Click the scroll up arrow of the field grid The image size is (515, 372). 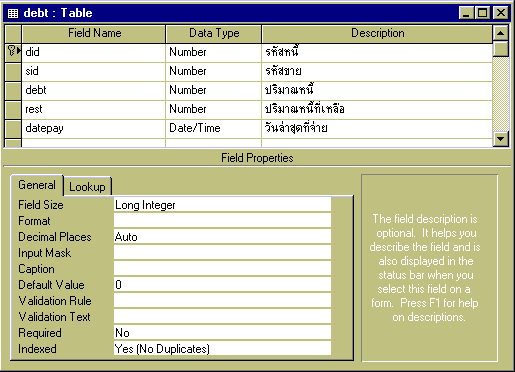[x=500, y=33]
